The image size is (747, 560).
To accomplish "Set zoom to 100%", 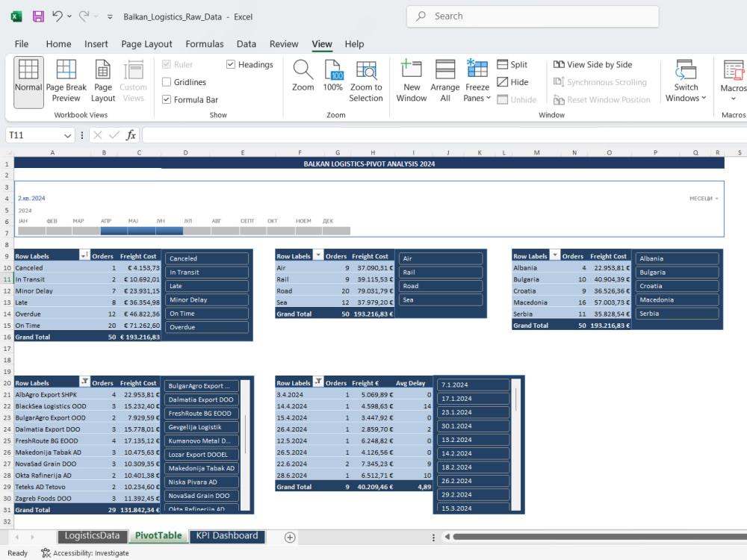I will pyautogui.click(x=333, y=76).
